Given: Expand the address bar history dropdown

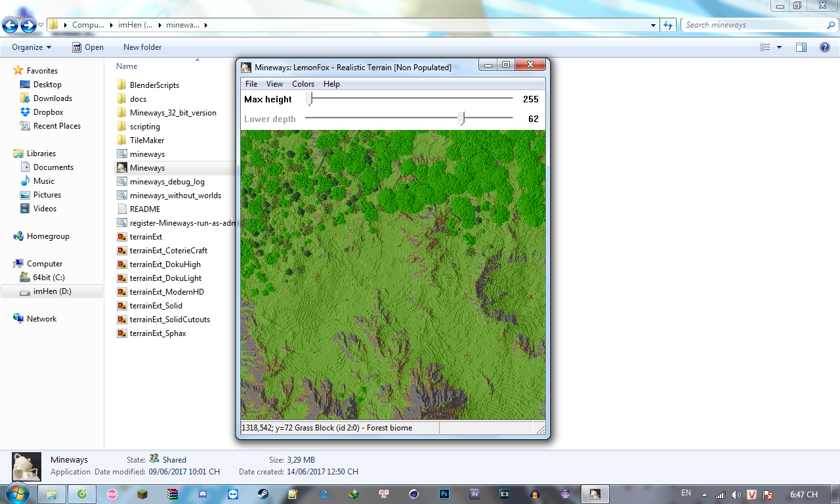Looking at the screenshot, I should (x=653, y=25).
